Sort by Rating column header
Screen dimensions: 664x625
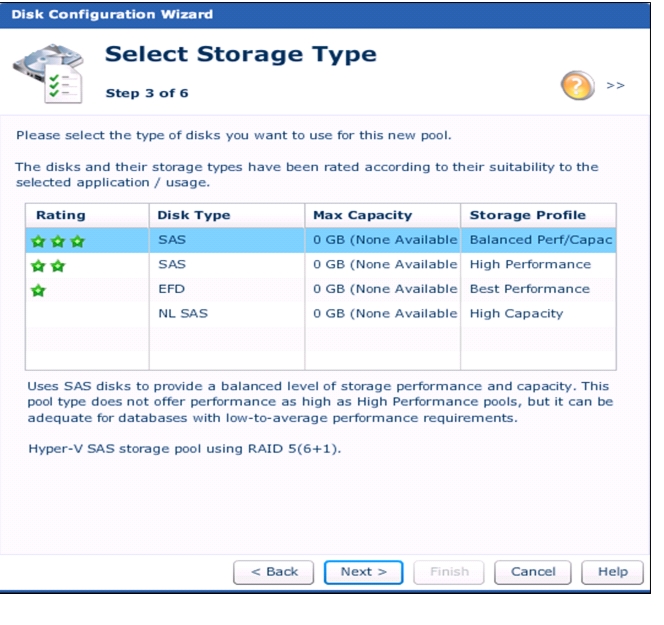pyautogui.click(x=87, y=216)
